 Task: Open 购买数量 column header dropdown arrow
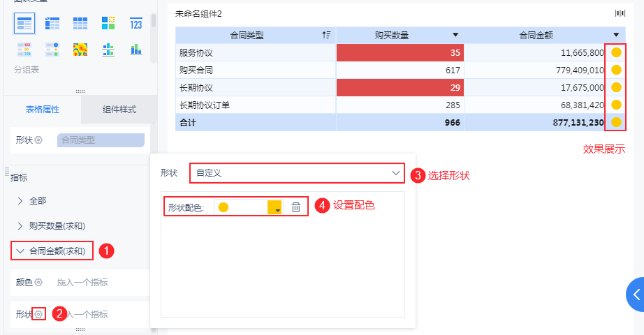point(455,35)
